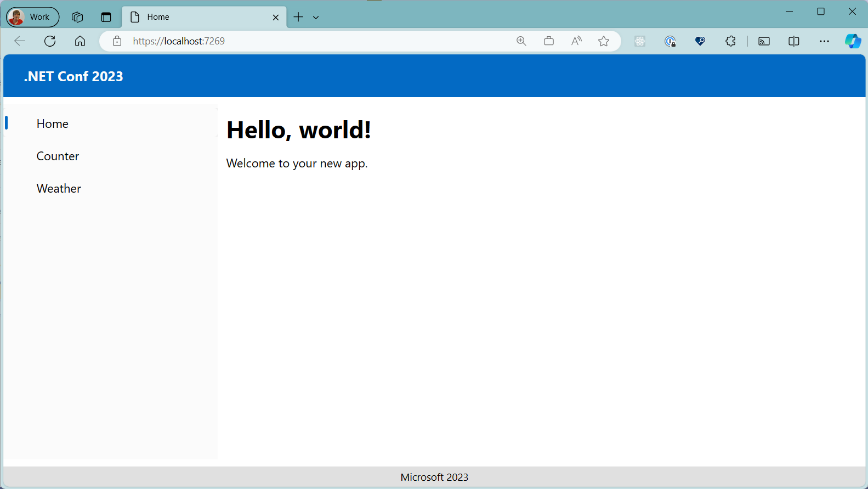
Task: Maximize the browser window
Action: (821, 12)
